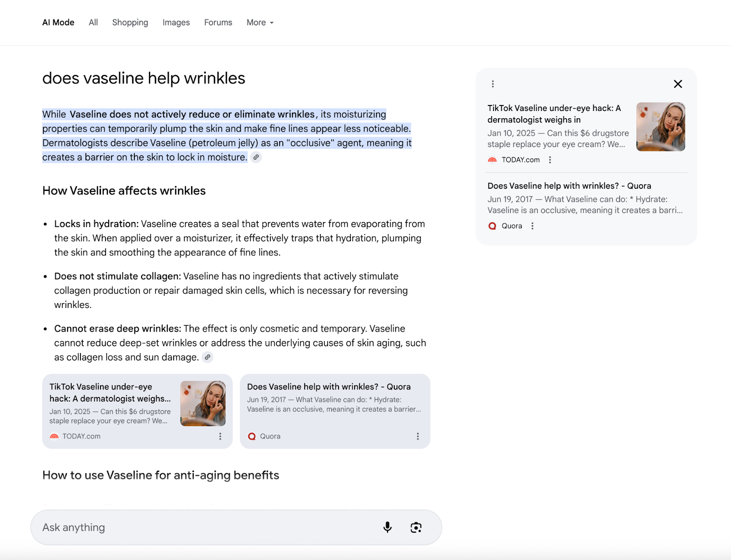
Task: Close the sources sidebar panel
Action: pyautogui.click(x=678, y=84)
